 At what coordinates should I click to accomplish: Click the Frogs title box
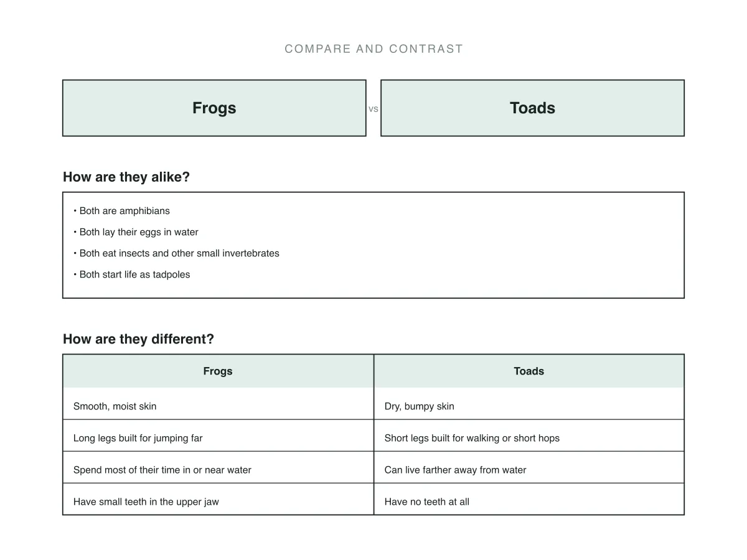click(x=214, y=108)
